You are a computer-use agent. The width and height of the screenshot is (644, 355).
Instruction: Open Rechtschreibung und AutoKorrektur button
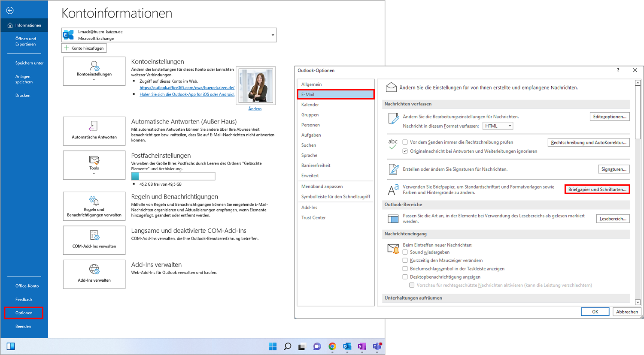pyautogui.click(x=589, y=142)
